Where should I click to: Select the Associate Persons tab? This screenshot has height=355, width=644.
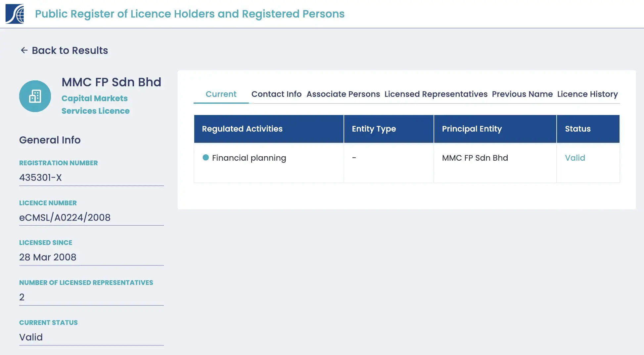point(343,94)
